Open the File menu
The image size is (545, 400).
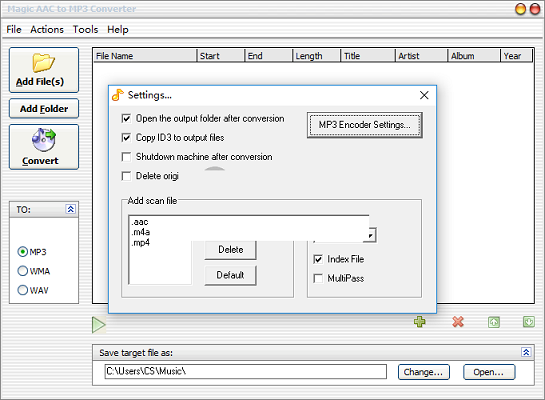pyautogui.click(x=14, y=30)
